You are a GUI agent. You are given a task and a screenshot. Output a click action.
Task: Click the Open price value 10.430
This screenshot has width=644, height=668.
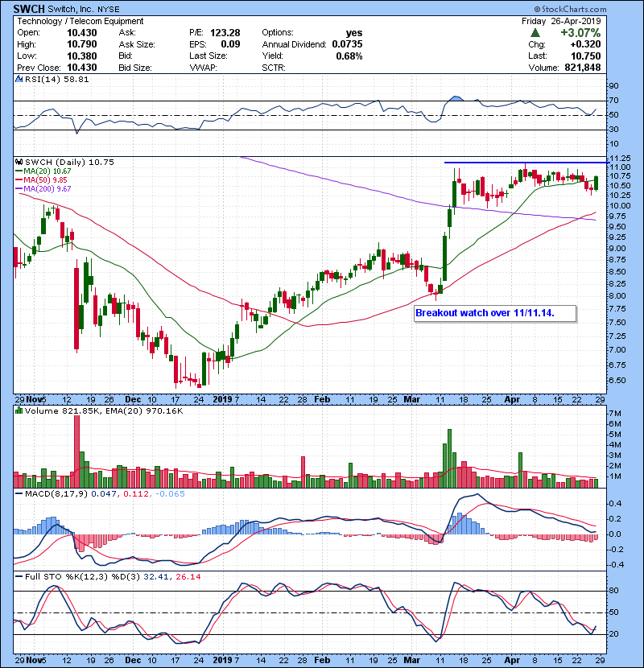[x=82, y=33]
